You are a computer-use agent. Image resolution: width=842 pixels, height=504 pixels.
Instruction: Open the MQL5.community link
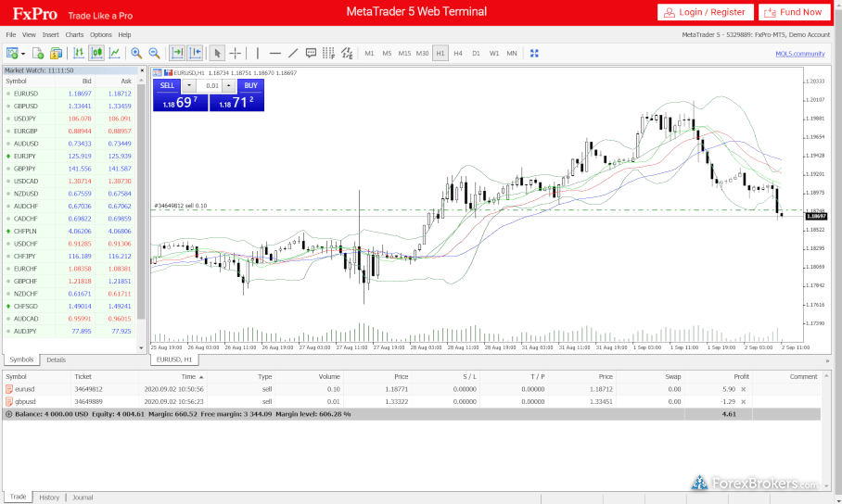pyautogui.click(x=799, y=54)
